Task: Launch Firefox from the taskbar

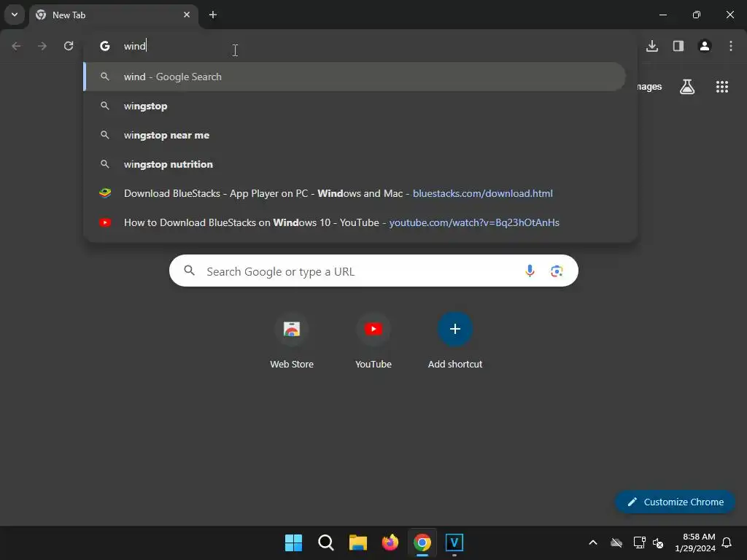Action: (x=390, y=542)
